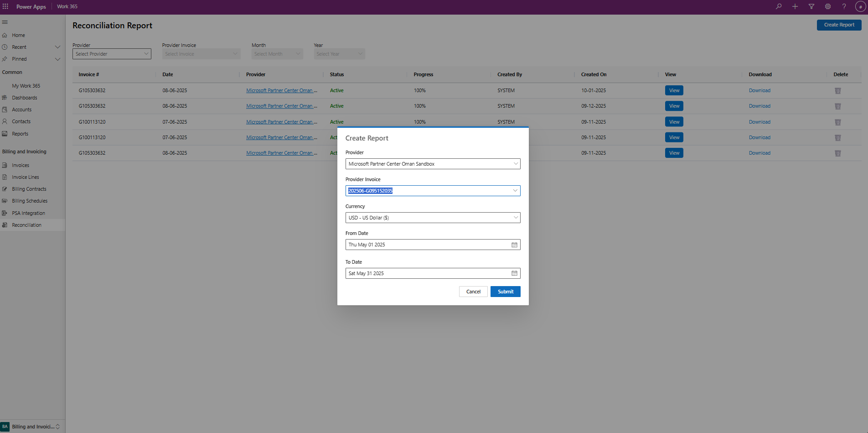Click the Status column header

(337, 74)
